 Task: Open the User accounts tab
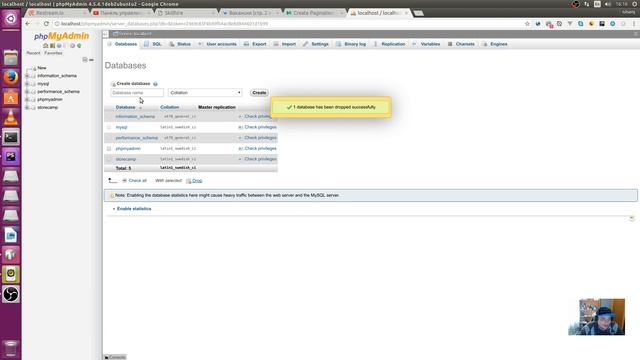pyautogui.click(x=217, y=44)
